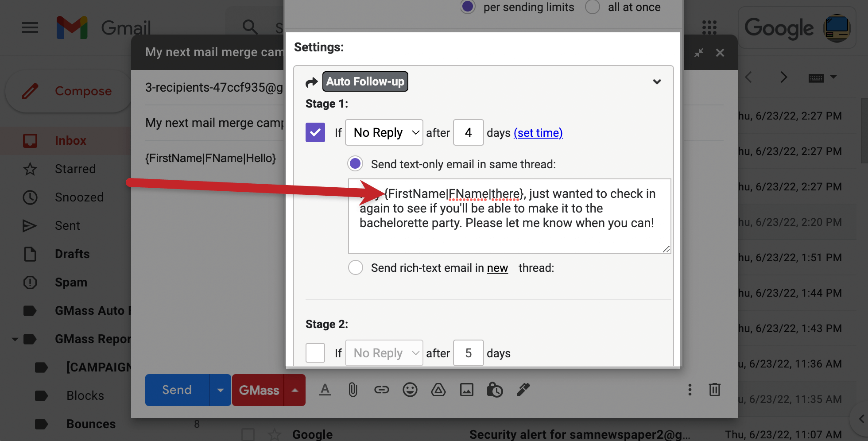The width and height of the screenshot is (868, 441).
Task: Select Send rich-text email in new thread
Action: click(355, 267)
